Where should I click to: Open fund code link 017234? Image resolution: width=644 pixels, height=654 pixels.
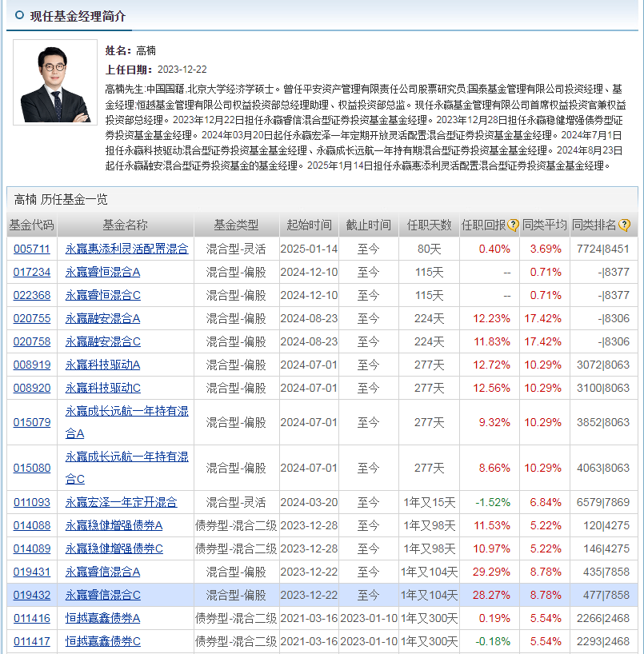[x=32, y=273]
